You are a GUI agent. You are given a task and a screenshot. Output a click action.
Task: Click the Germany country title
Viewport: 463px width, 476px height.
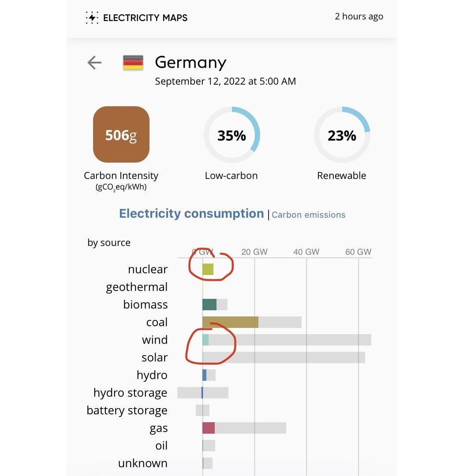[191, 63]
